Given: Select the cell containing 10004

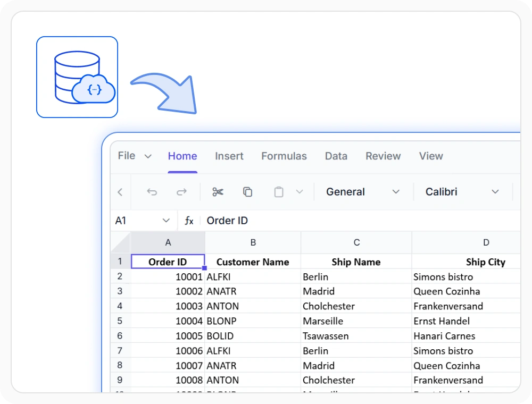Looking at the screenshot, I should click(x=168, y=321).
